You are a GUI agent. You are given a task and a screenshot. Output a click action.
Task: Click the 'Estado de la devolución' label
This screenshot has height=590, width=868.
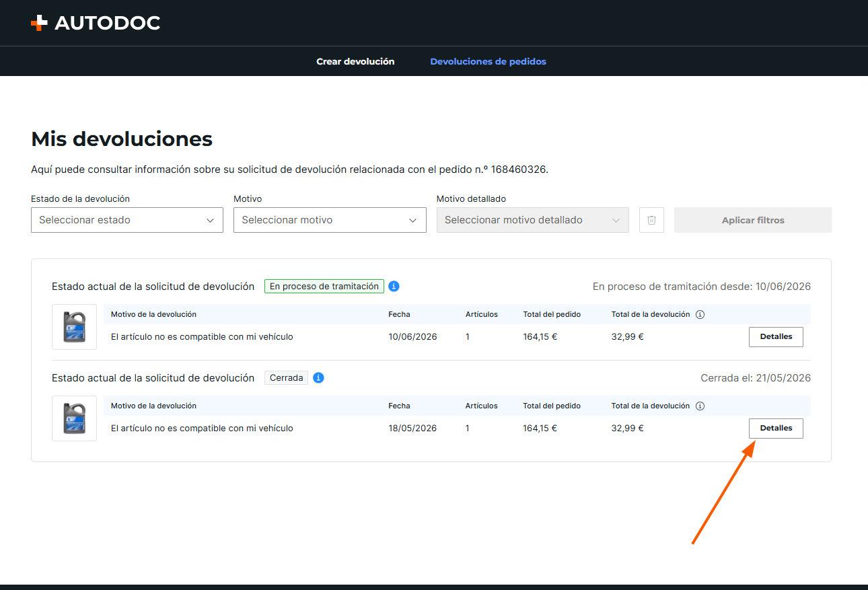pos(80,199)
